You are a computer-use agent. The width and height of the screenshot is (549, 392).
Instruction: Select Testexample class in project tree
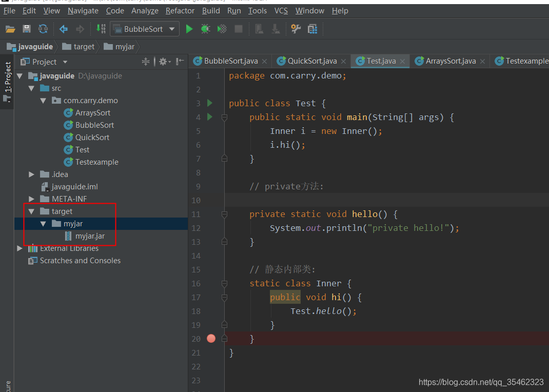pos(91,162)
